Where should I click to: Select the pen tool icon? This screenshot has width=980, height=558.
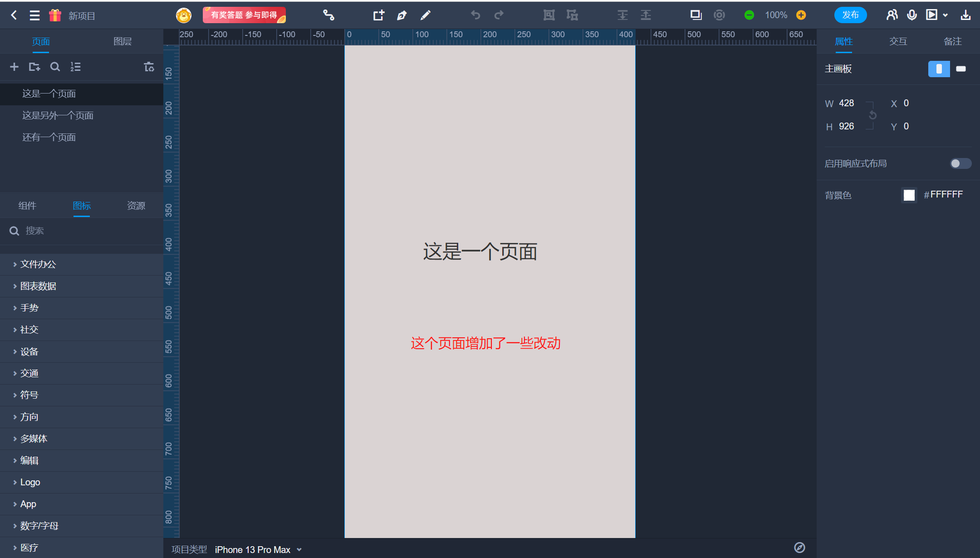[402, 15]
